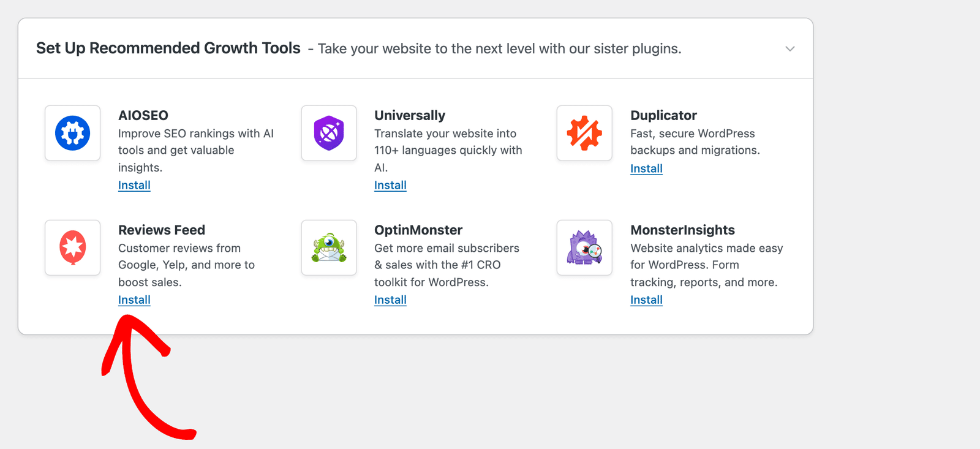Click the Duplicator orange plugin icon

(x=584, y=133)
